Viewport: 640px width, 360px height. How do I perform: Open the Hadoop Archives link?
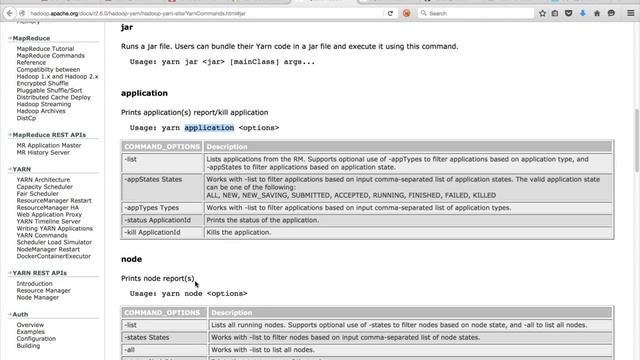(41, 111)
